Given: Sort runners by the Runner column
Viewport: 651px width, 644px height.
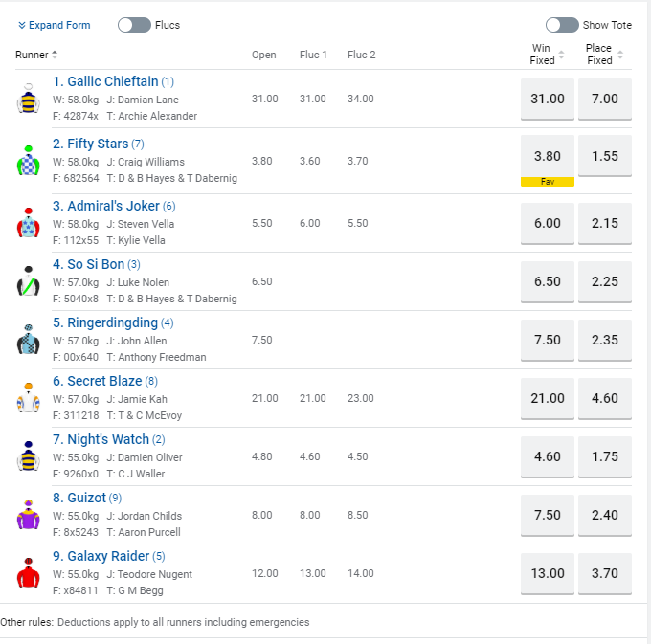Looking at the screenshot, I should [36, 55].
